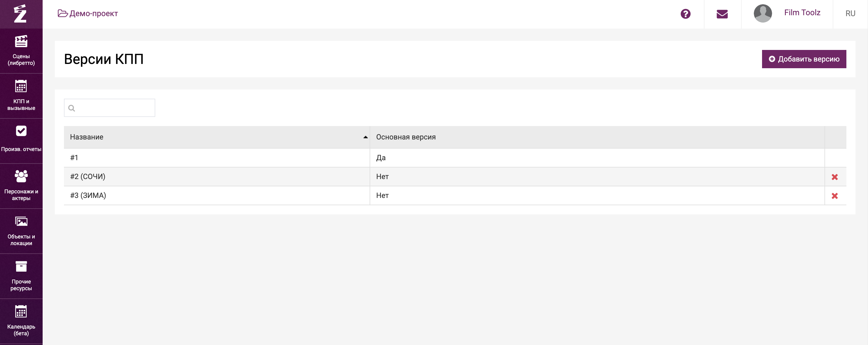The height and width of the screenshot is (345, 868).
Task: Delete version #3 (ЗИМА) with red cross
Action: 834,196
